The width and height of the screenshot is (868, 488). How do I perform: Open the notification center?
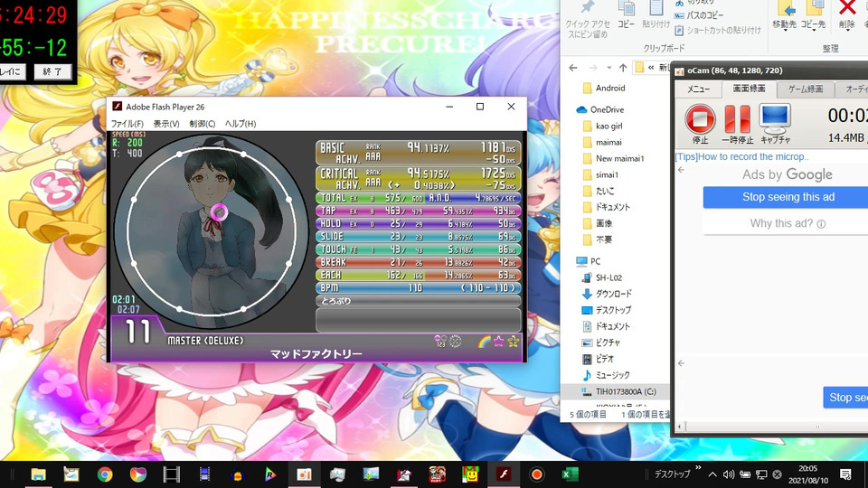(845, 474)
